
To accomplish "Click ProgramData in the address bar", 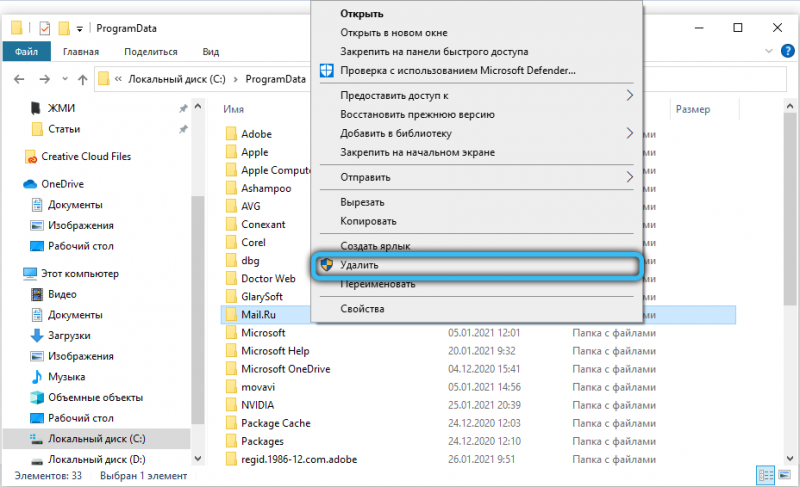I will (x=276, y=79).
